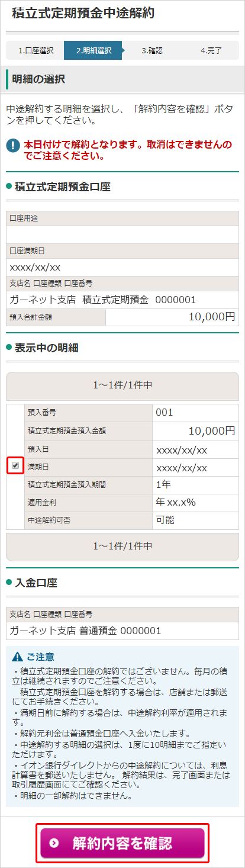Click the blue exclamation warning icon
Screen dimensions: 245x868
[x=12, y=144]
